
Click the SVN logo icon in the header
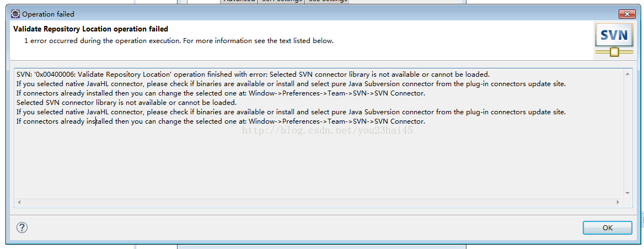tap(614, 40)
